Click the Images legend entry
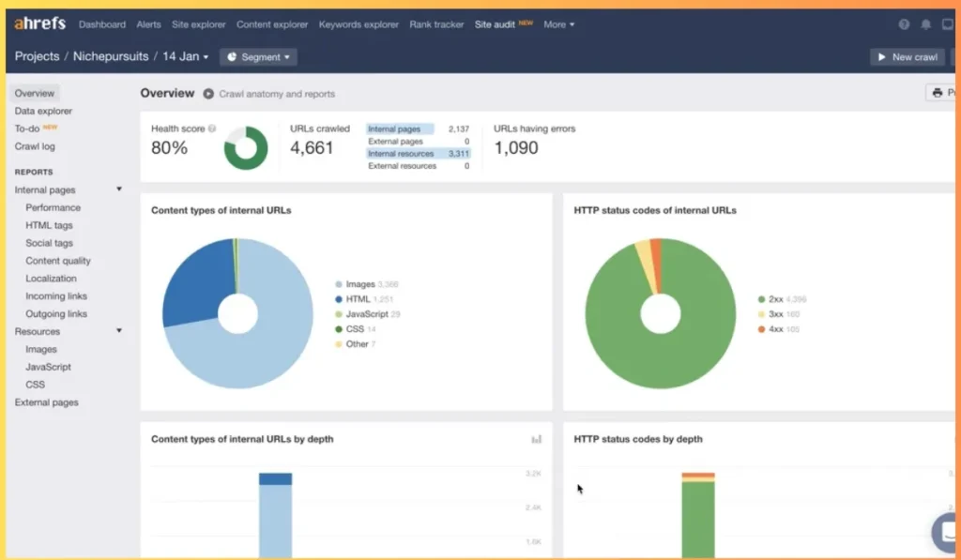 [367, 284]
